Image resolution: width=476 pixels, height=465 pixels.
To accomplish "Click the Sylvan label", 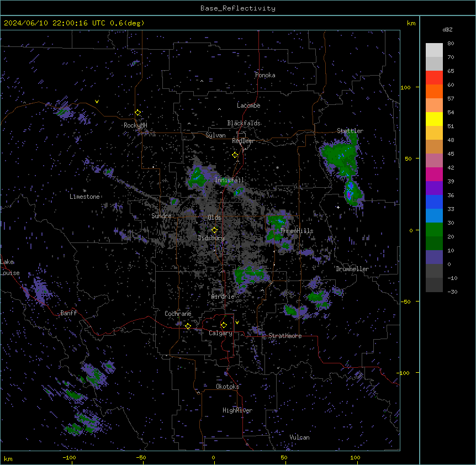I will pyautogui.click(x=215, y=135).
